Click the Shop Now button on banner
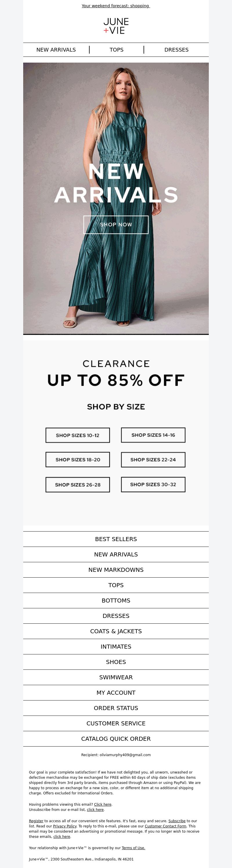 [116, 224]
